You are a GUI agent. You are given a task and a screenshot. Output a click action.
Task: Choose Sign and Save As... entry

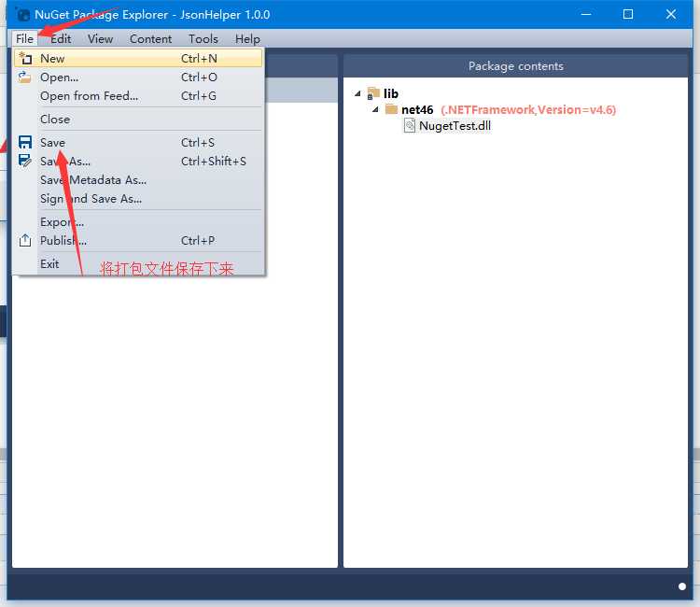click(138, 199)
